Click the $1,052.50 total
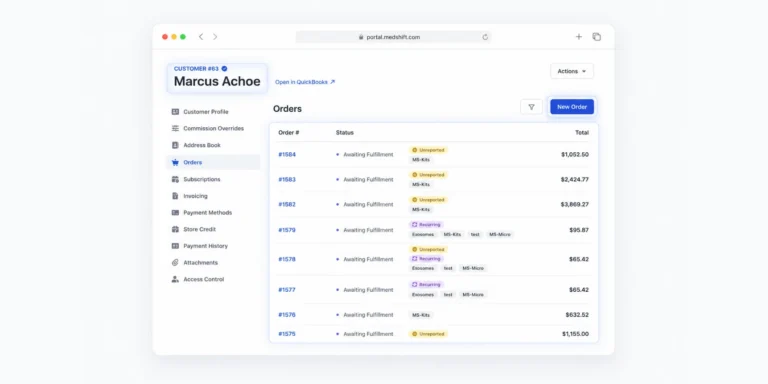This screenshot has height=384, width=768. [575, 154]
